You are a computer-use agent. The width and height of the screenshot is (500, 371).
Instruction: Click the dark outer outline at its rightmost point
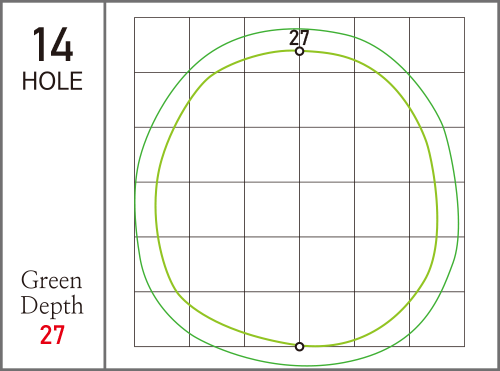(x=458, y=220)
